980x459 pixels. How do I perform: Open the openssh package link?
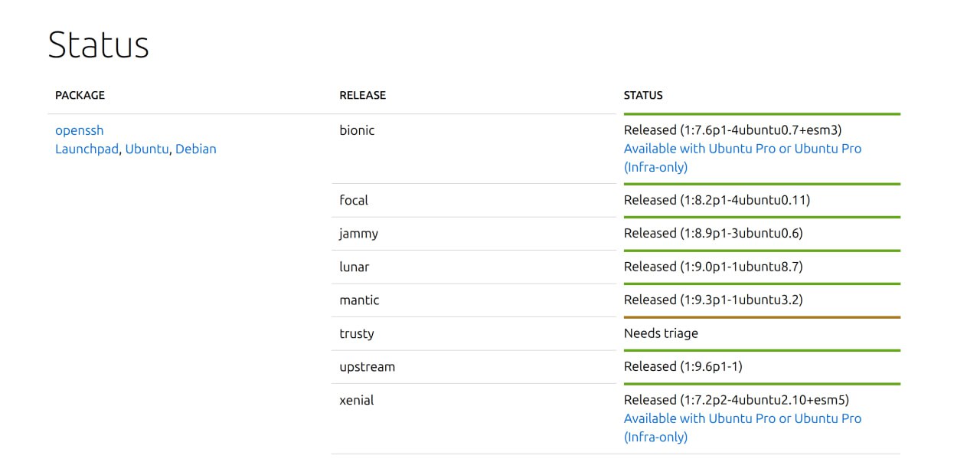tap(79, 130)
